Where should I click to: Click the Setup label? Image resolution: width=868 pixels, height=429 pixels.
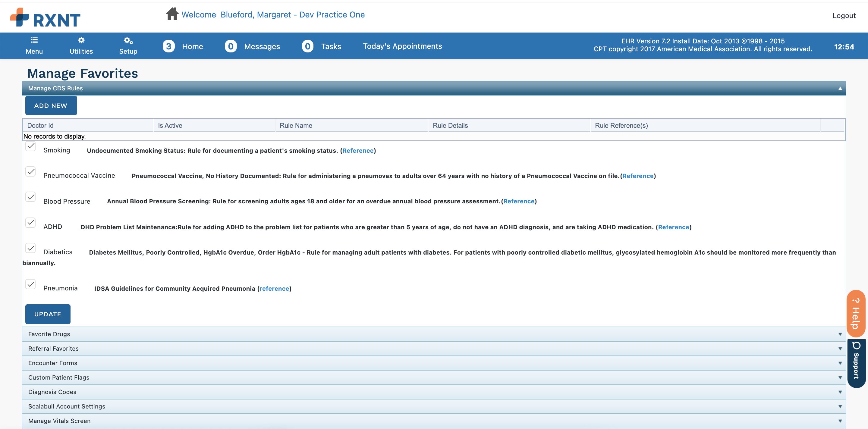128,51
